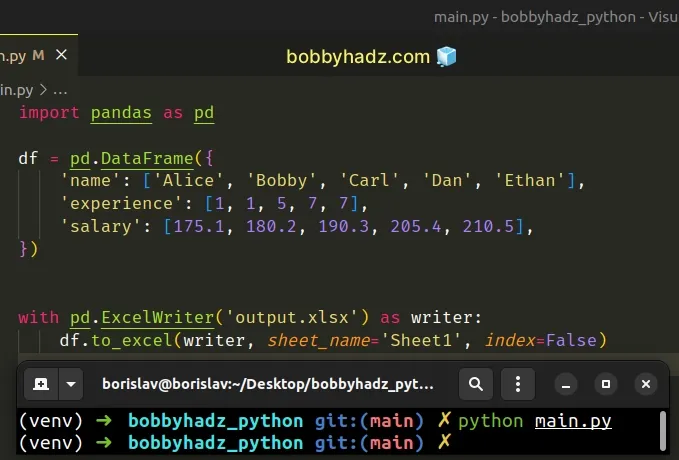Click the 'salary' dictionary key
The width and height of the screenshot is (679, 460).
[x=101, y=227]
